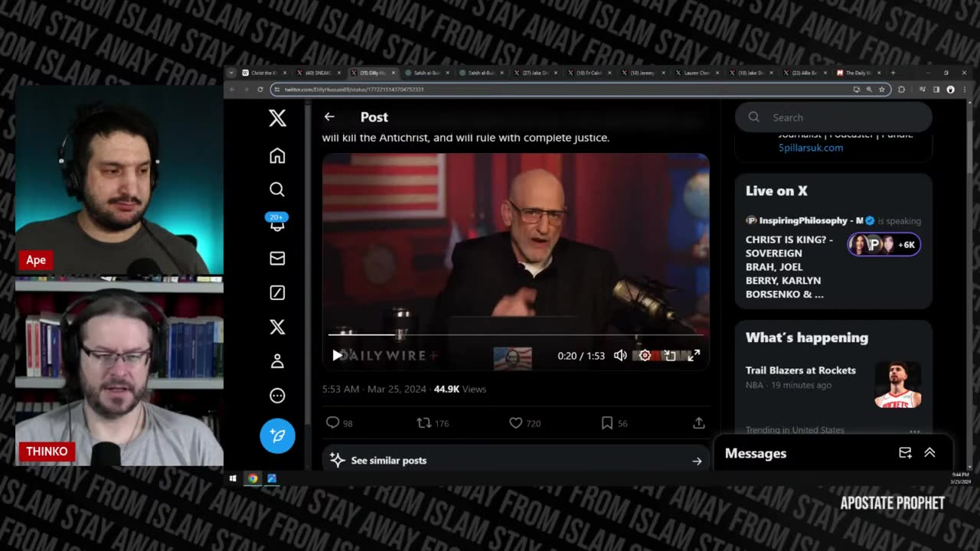Open the Rockets player thumbnail
Viewport: 980px width, 551px height.
click(x=898, y=385)
